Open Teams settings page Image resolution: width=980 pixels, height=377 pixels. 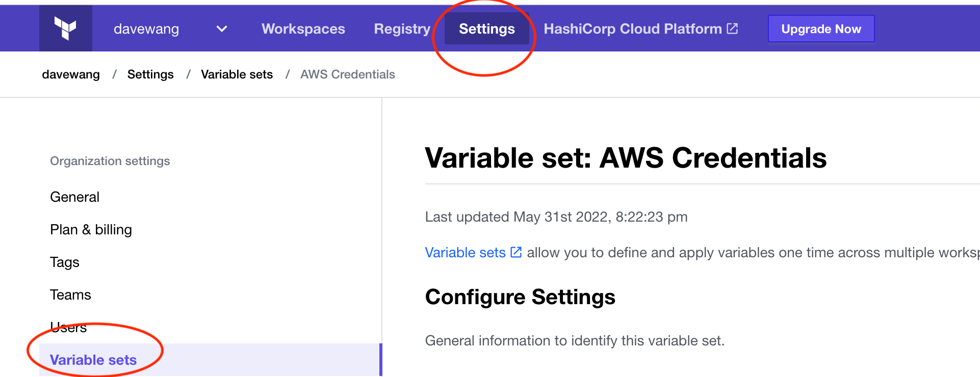coord(70,295)
